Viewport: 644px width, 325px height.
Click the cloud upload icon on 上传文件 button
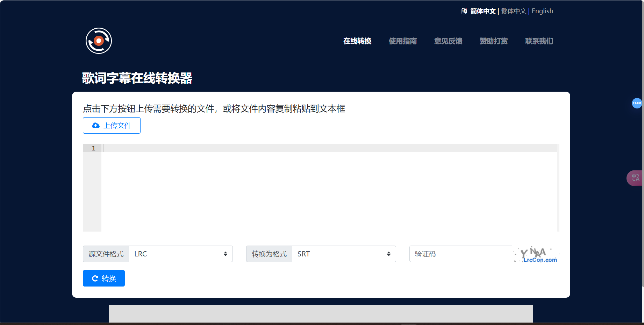click(x=95, y=125)
